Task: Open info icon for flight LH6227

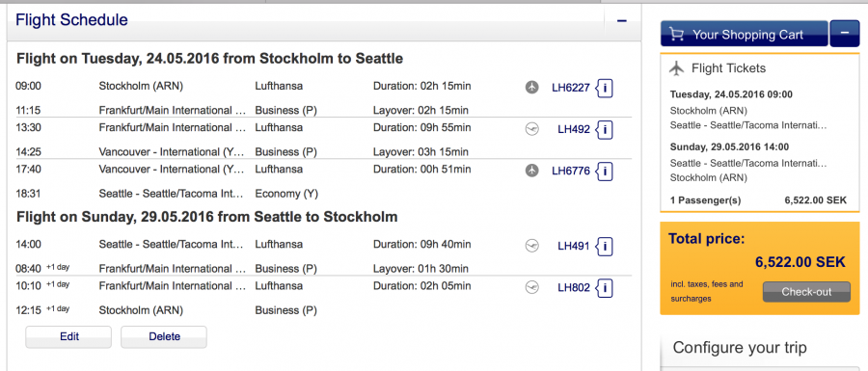Action: pyautogui.click(x=605, y=88)
